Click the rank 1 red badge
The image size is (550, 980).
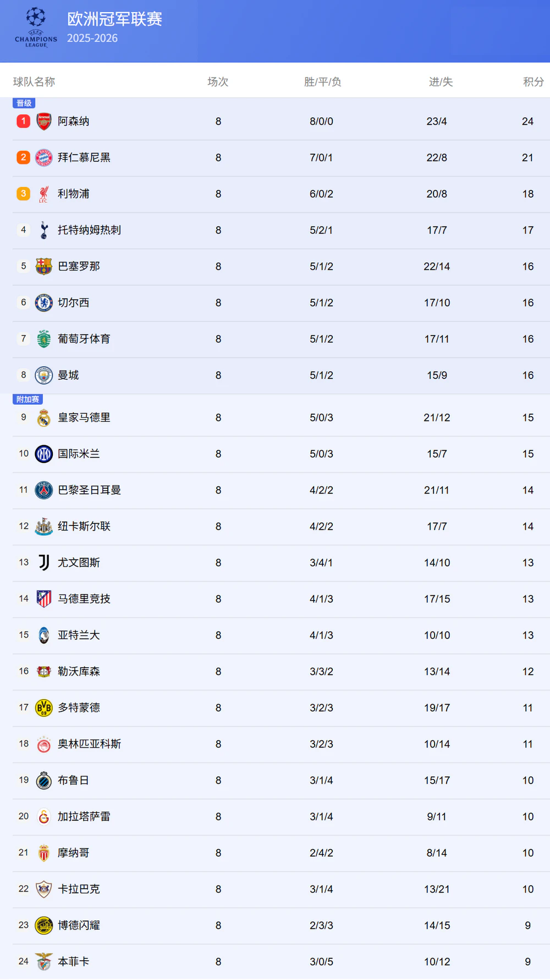pos(23,121)
